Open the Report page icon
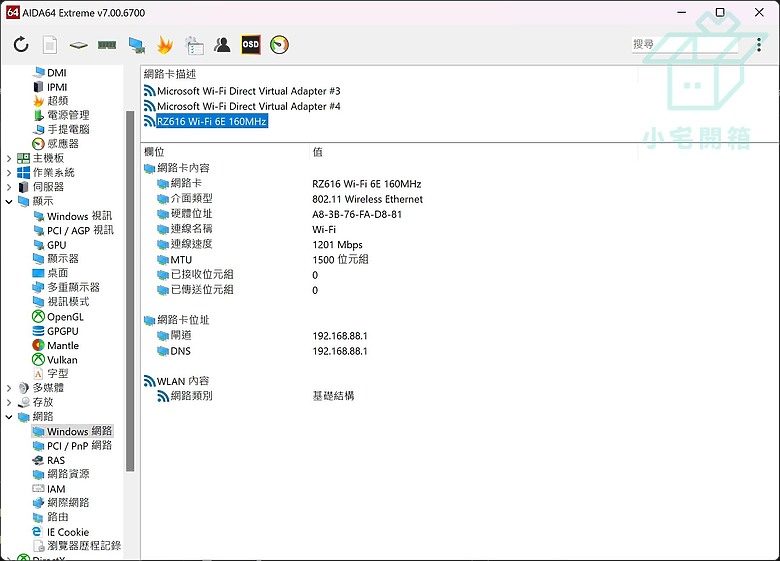780x561 pixels. (x=50, y=45)
